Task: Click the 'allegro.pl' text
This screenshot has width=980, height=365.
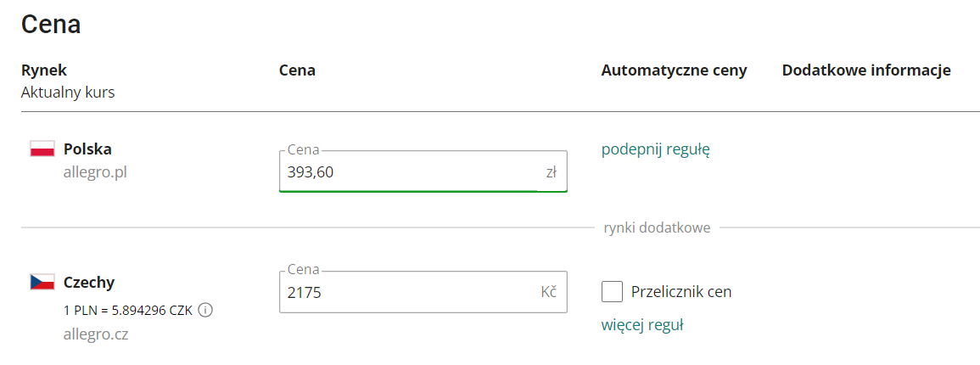Action: coord(95,172)
